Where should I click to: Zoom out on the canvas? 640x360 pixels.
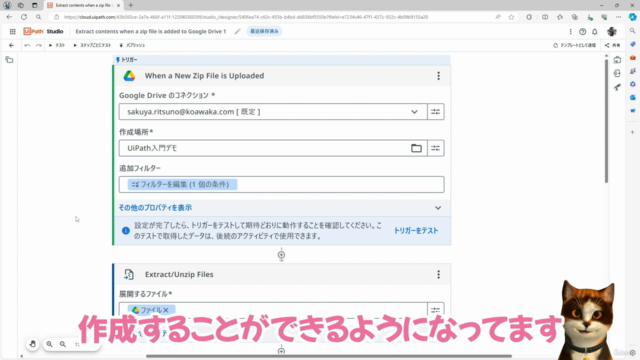pyautogui.click(x=63, y=344)
